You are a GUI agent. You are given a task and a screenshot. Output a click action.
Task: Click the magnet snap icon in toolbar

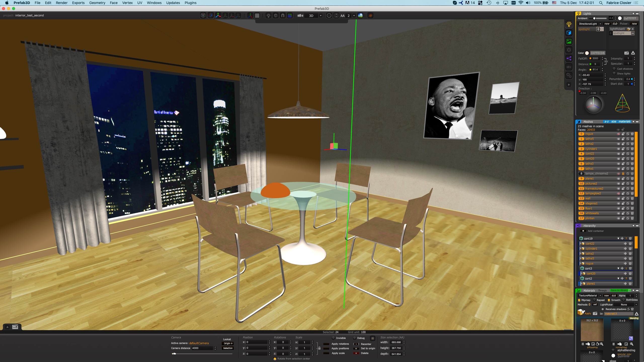click(x=283, y=16)
